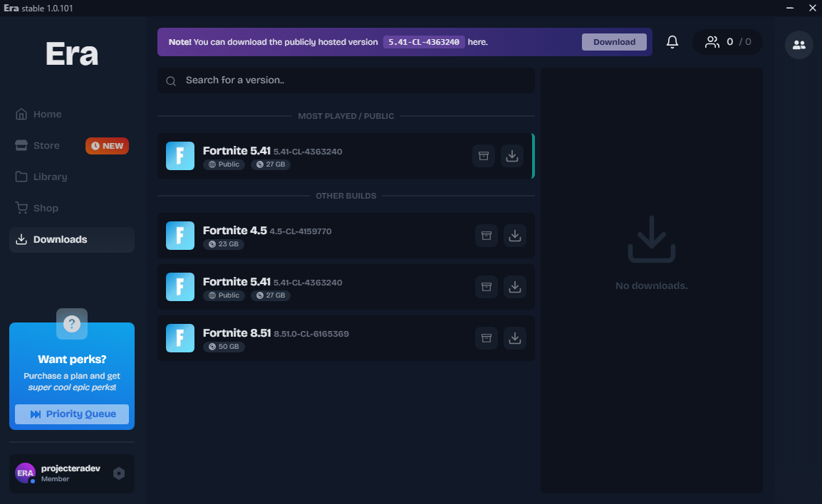Open the projecteradev profile card

click(72, 473)
